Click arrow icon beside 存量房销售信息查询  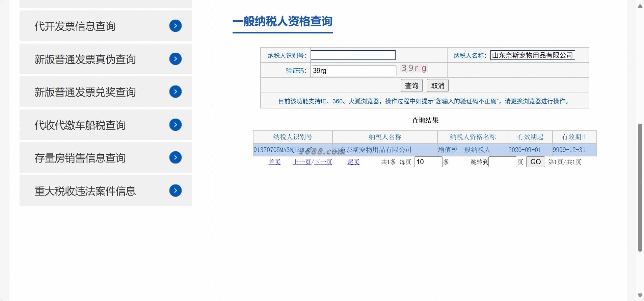coord(176,157)
